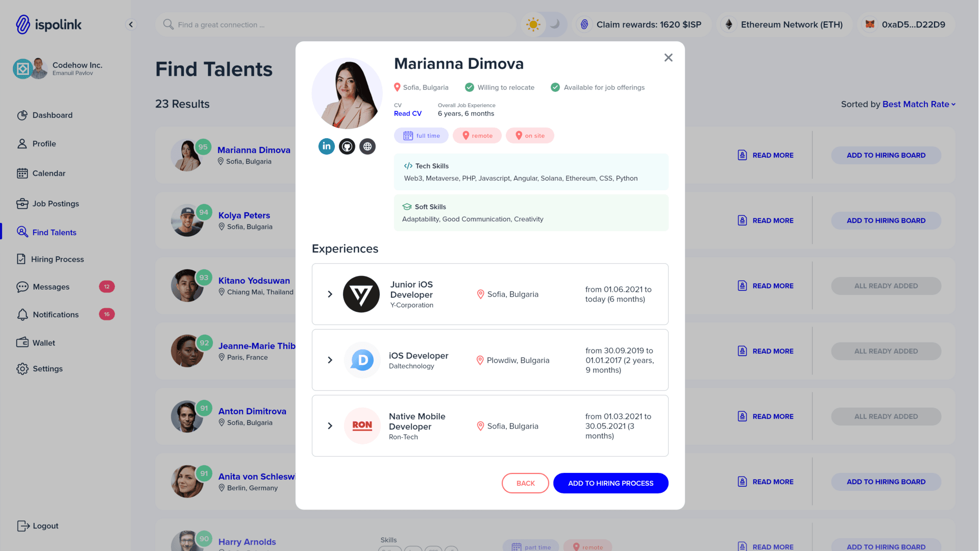Expand the iOS Developer at Daltechnology entry
This screenshot has width=980, height=551.
[x=330, y=360]
